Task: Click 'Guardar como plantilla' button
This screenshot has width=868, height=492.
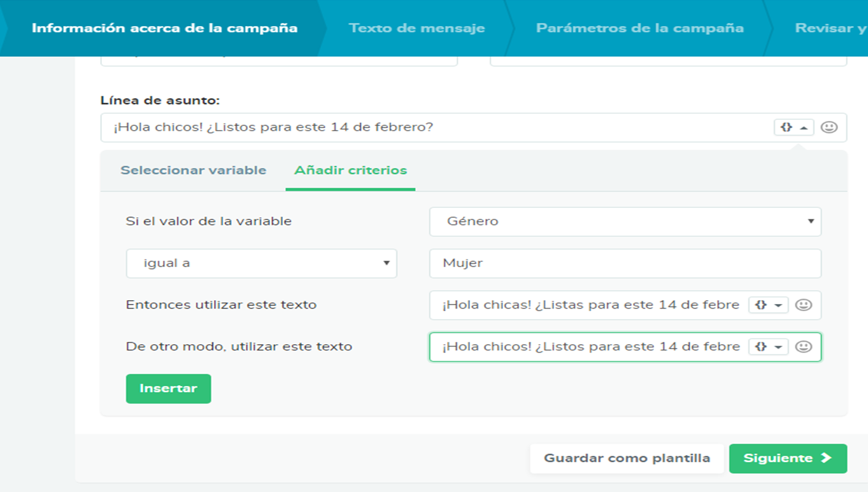Action: [x=627, y=458]
